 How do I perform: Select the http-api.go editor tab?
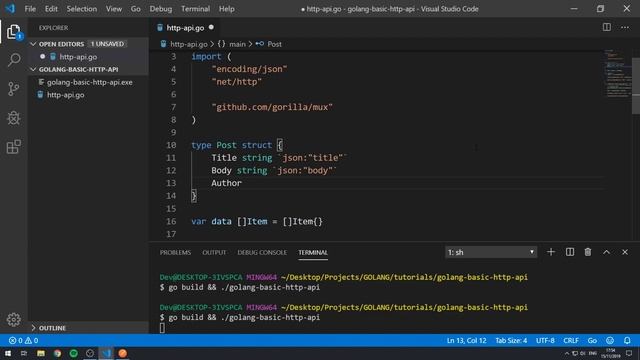tap(185, 28)
